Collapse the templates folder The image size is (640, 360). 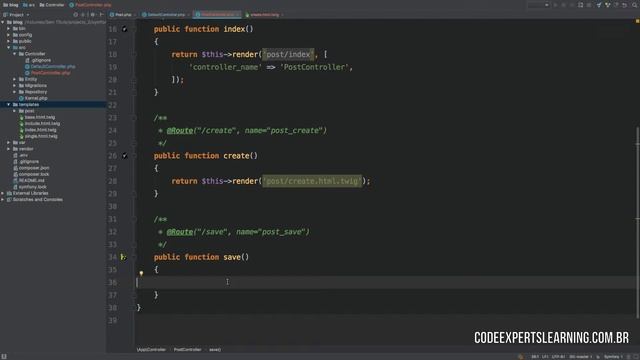click(x=9, y=104)
